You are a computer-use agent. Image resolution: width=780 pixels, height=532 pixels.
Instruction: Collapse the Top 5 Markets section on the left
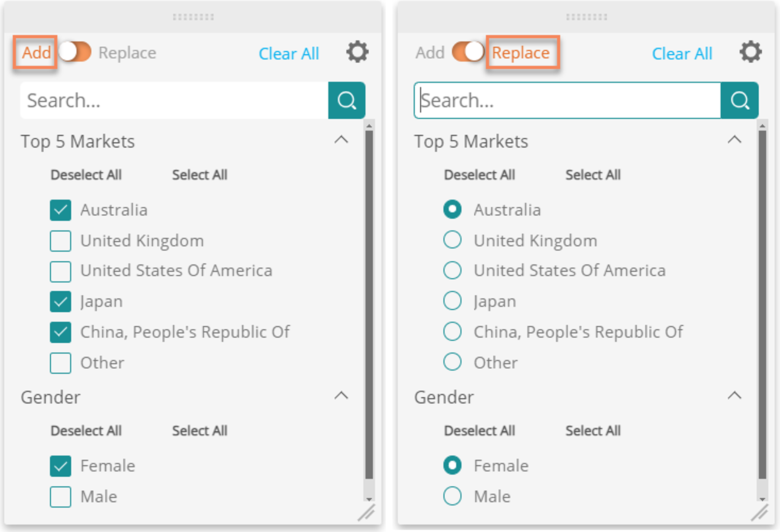tap(342, 140)
